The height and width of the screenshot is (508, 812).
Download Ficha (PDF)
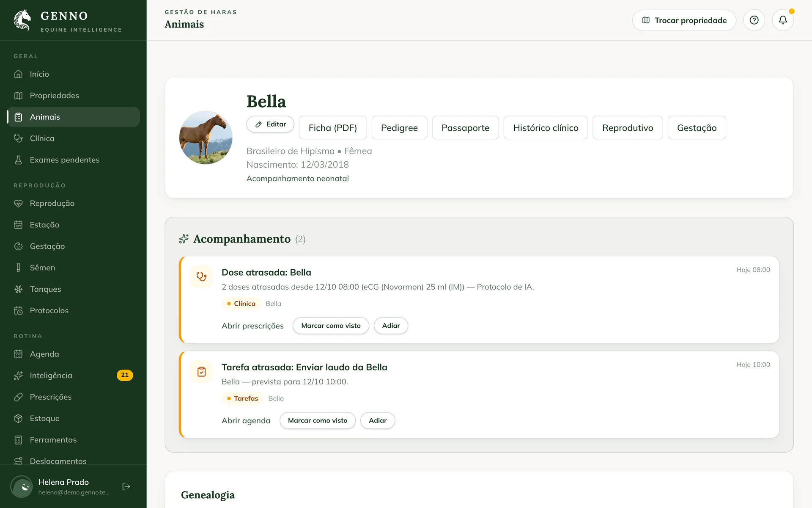[x=333, y=128]
